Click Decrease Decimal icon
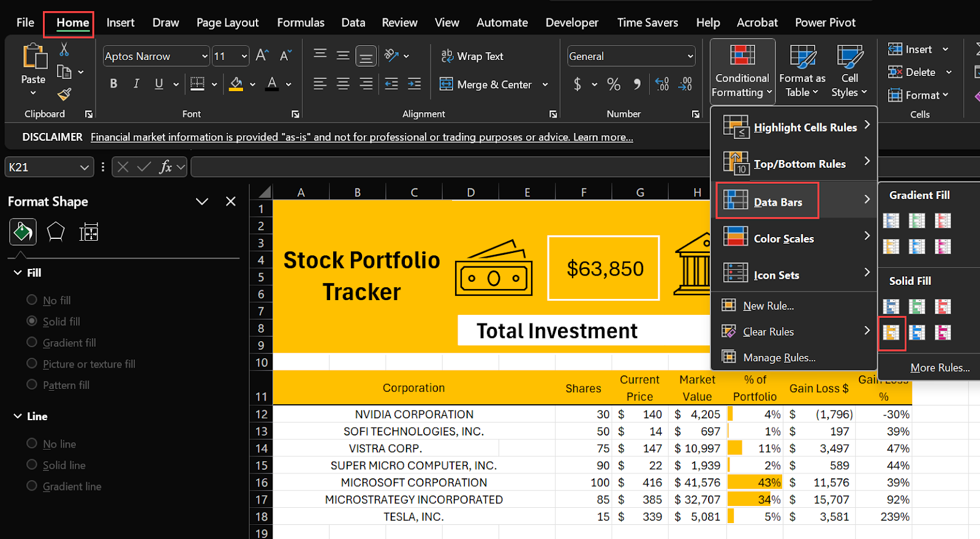Screen dimensions: 980x539 (685, 84)
